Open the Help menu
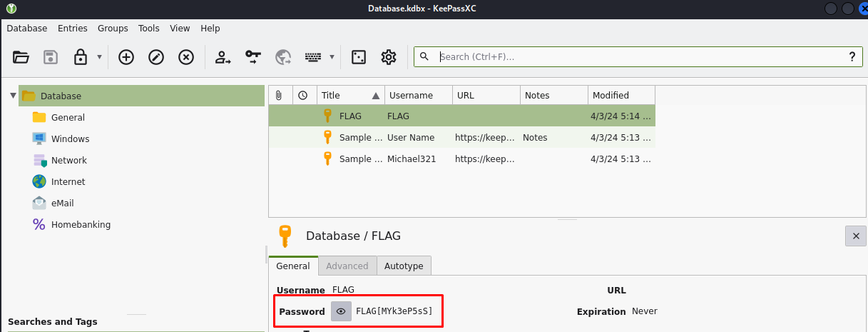 pos(210,29)
